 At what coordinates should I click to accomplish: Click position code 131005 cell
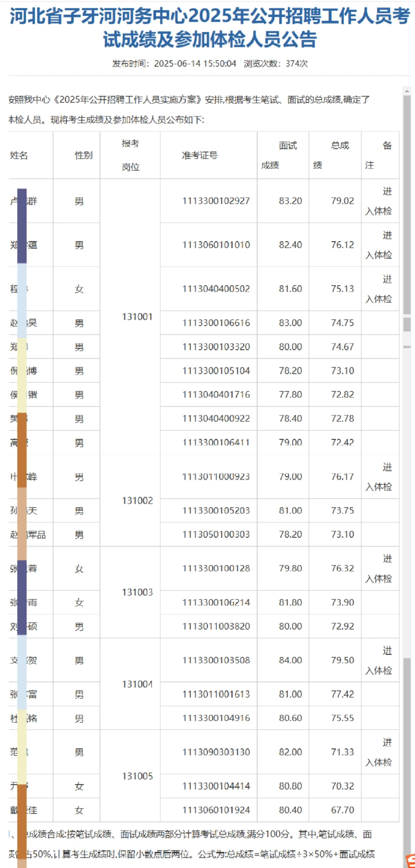[x=137, y=776]
